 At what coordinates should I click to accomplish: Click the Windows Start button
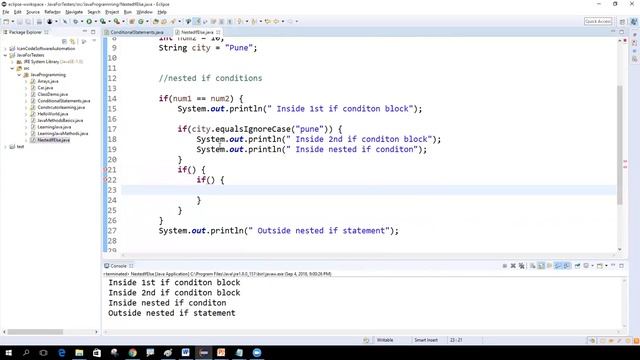click(8, 353)
